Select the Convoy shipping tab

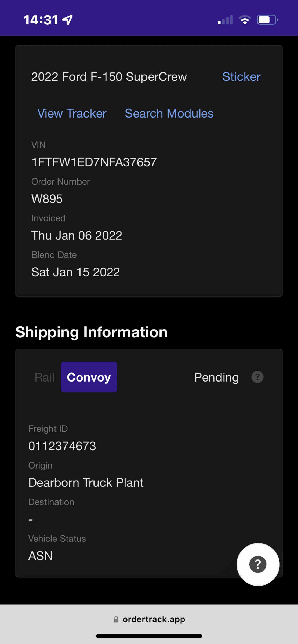click(x=89, y=377)
